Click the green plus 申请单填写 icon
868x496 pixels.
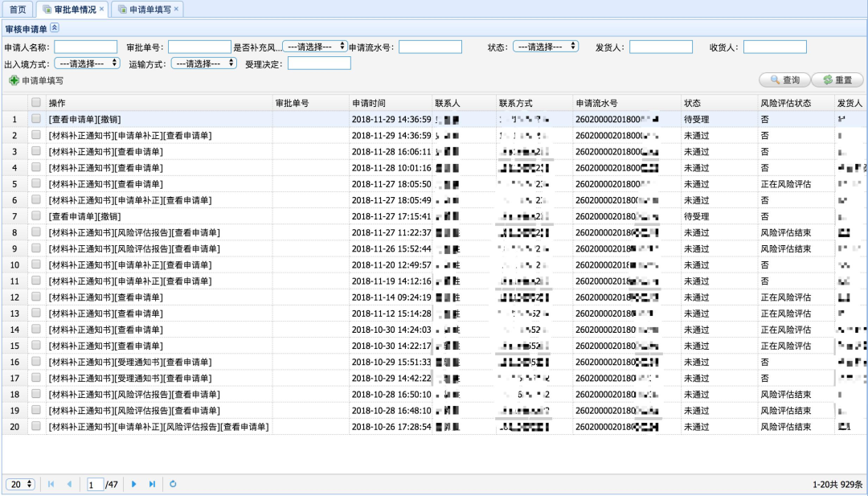coord(14,80)
